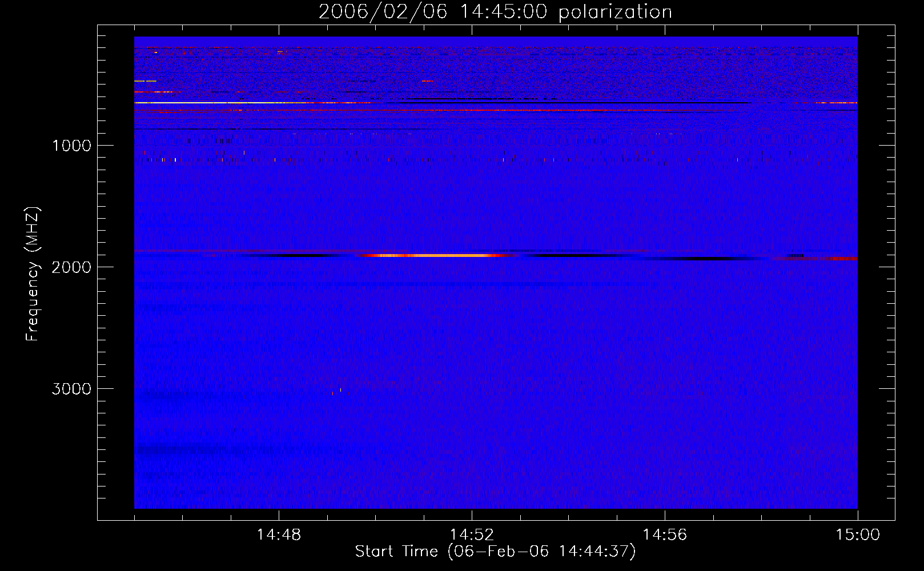This screenshot has width=924, height=571.
Task: Click the 14:48 time tick label
Action: tap(279, 535)
